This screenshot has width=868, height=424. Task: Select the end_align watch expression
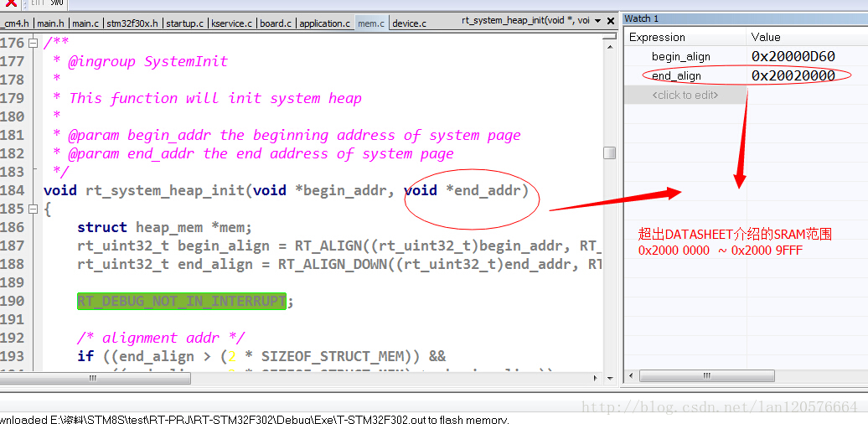coord(676,75)
